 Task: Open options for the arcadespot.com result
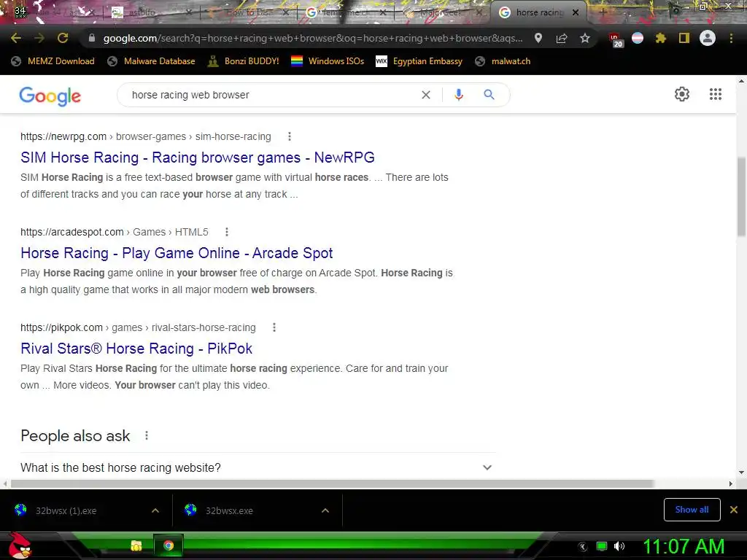pos(227,232)
